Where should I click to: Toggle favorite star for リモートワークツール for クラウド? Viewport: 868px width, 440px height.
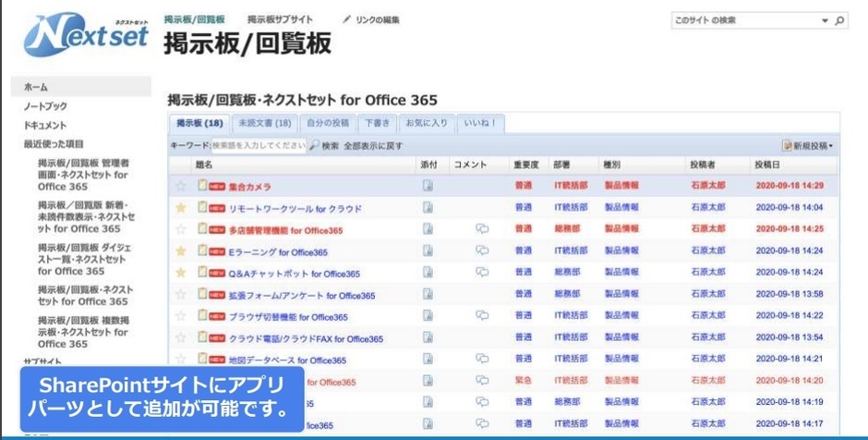180,208
